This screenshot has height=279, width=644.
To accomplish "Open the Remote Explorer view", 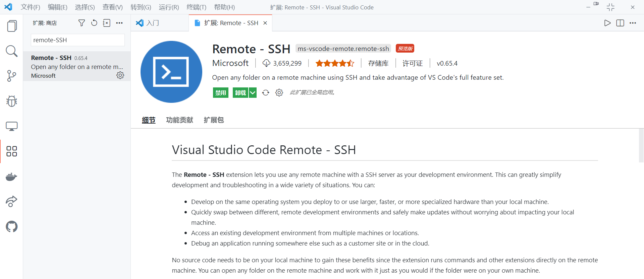I will pos(12,126).
